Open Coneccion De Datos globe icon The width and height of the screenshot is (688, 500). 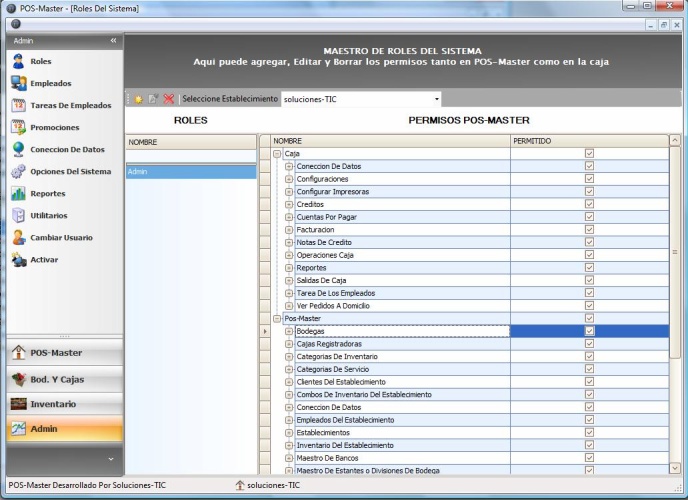click(18, 149)
